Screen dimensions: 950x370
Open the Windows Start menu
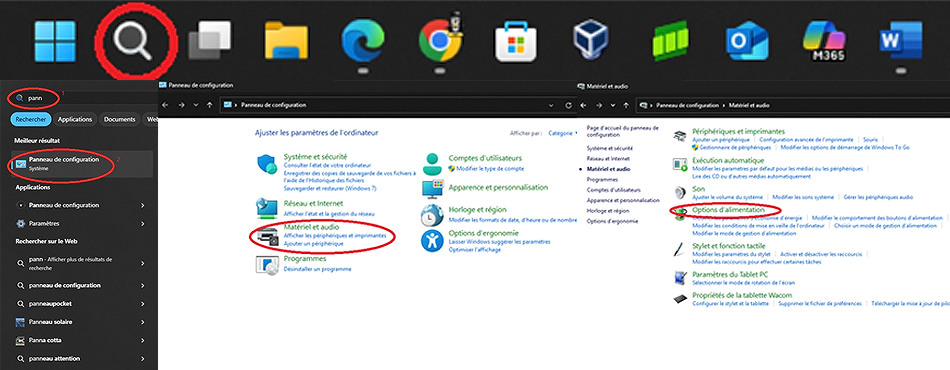(55, 41)
